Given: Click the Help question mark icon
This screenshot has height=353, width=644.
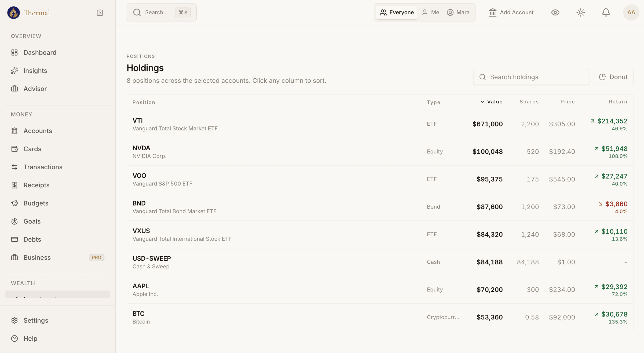Looking at the screenshot, I should tap(14, 339).
